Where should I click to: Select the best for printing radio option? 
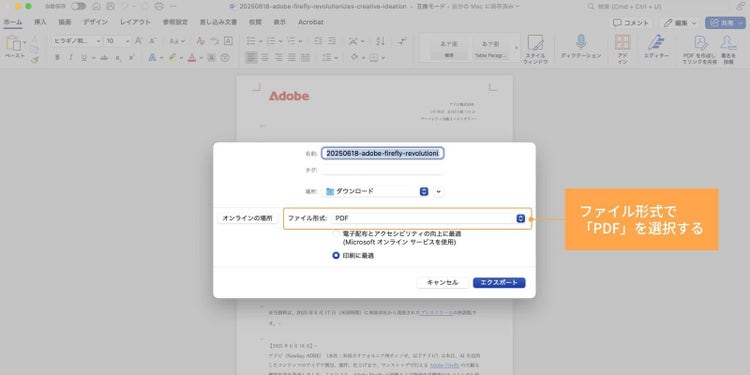pos(336,255)
